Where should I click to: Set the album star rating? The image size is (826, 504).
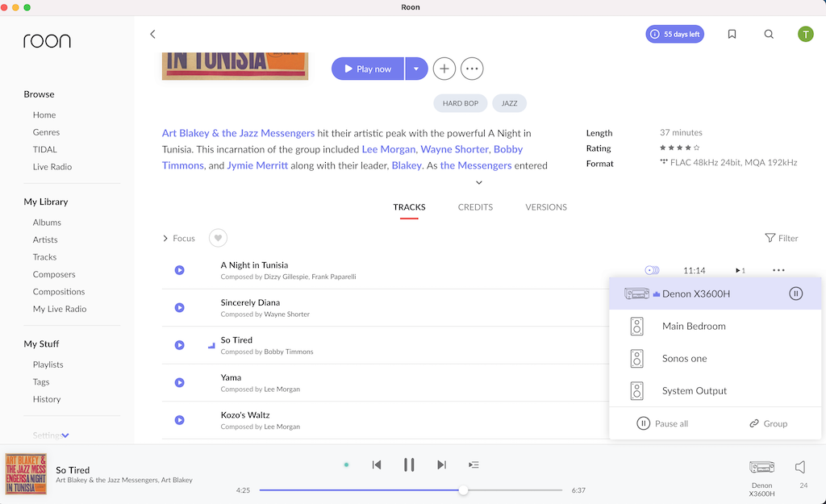click(679, 148)
